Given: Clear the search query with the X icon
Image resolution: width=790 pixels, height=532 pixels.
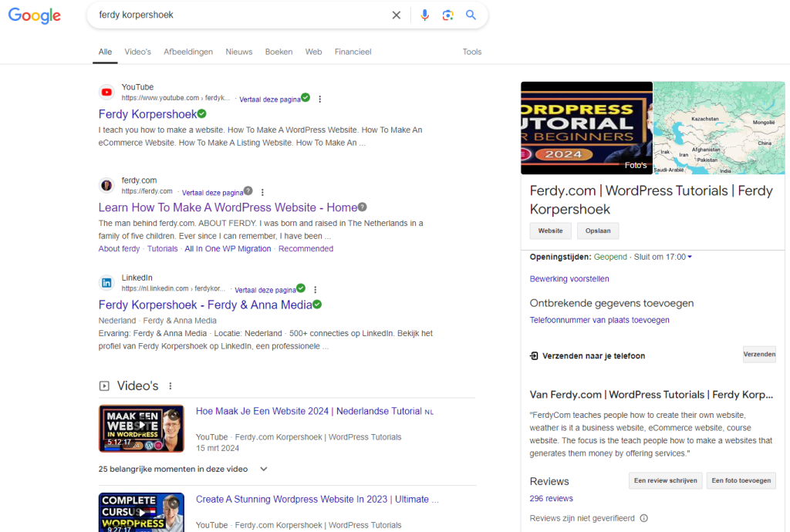Looking at the screenshot, I should point(396,15).
